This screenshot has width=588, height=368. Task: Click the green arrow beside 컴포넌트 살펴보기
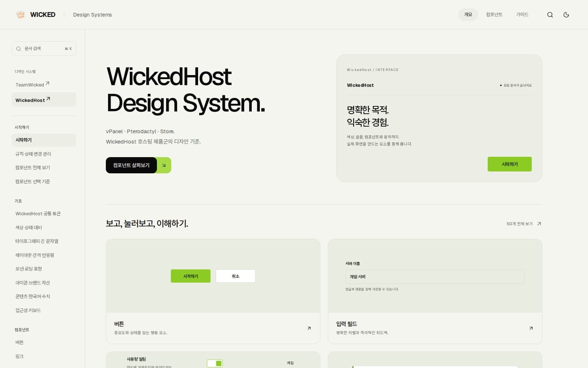(164, 165)
